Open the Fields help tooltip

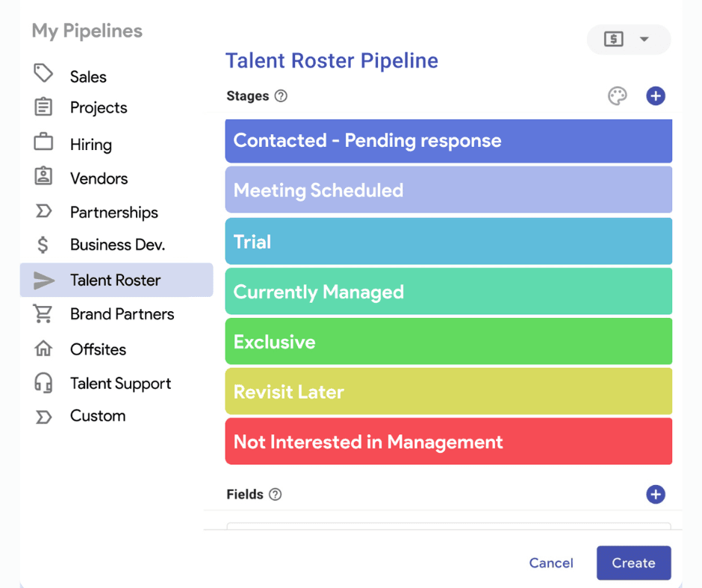(x=276, y=494)
